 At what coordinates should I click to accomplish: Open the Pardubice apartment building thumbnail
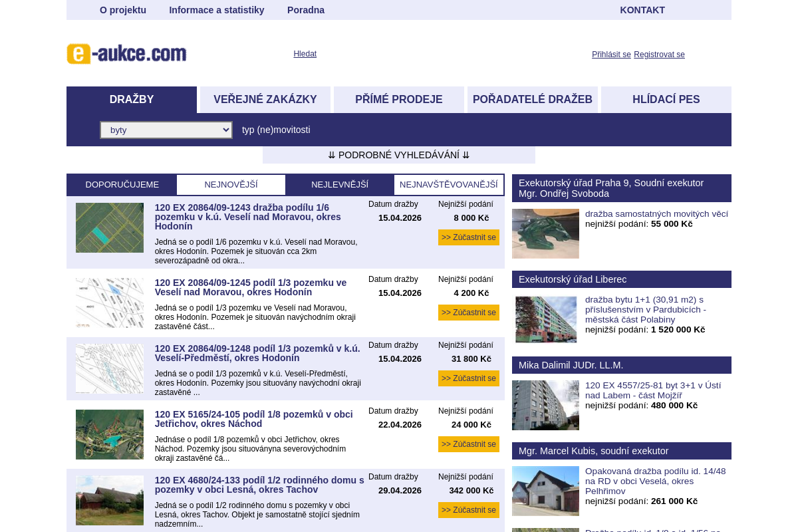pos(545,320)
